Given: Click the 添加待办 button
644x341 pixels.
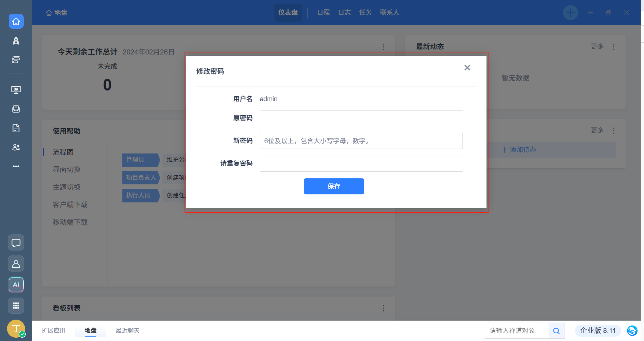Looking at the screenshot, I should pos(519,150).
